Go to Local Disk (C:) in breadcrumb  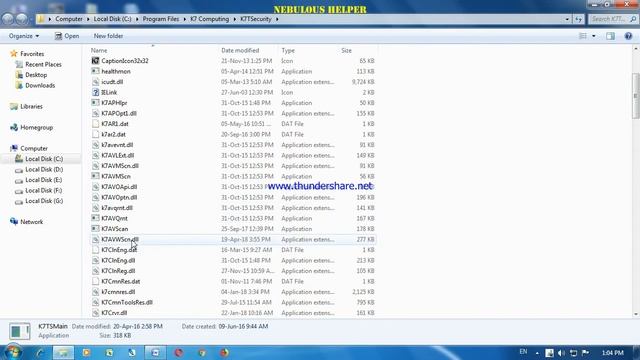click(x=112, y=19)
